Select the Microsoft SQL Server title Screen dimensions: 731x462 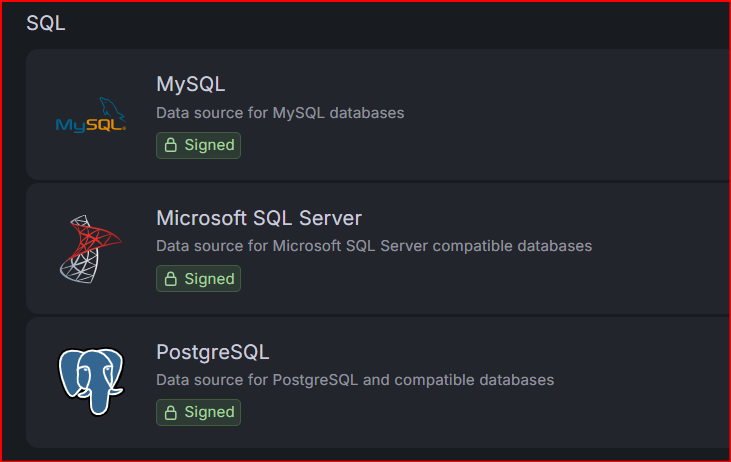pos(259,218)
